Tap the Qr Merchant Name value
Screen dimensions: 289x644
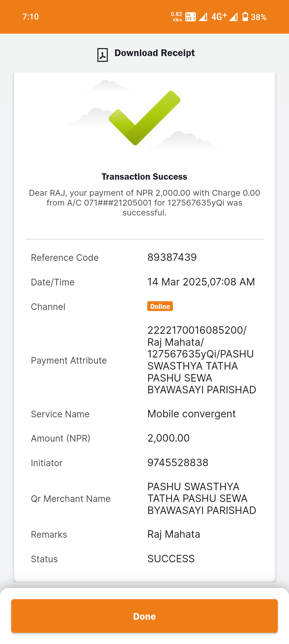tap(202, 498)
